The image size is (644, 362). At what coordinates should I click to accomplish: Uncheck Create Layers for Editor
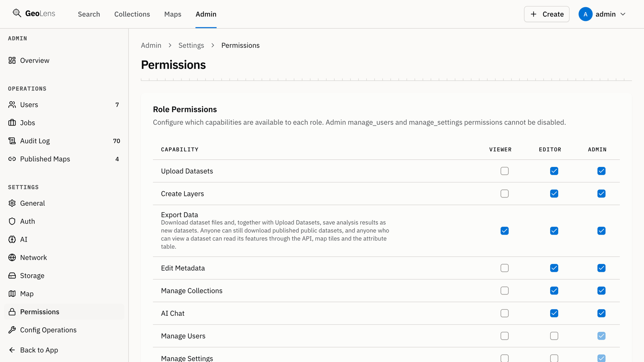[x=554, y=193]
